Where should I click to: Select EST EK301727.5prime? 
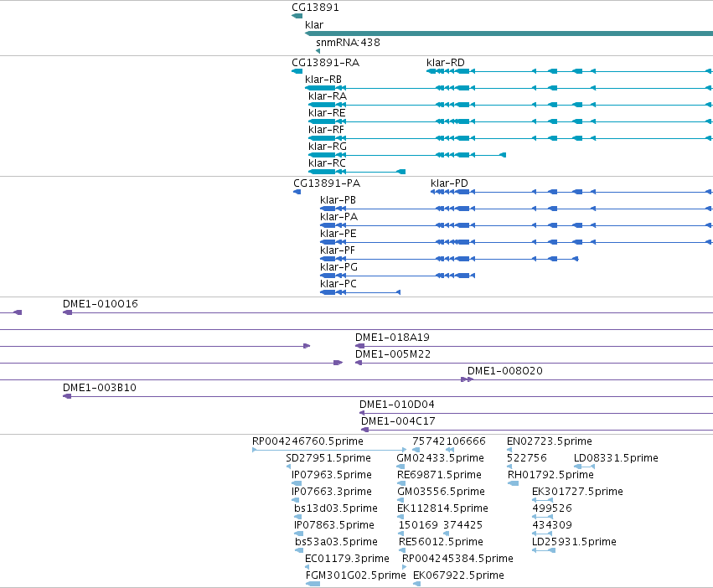[577, 492]
